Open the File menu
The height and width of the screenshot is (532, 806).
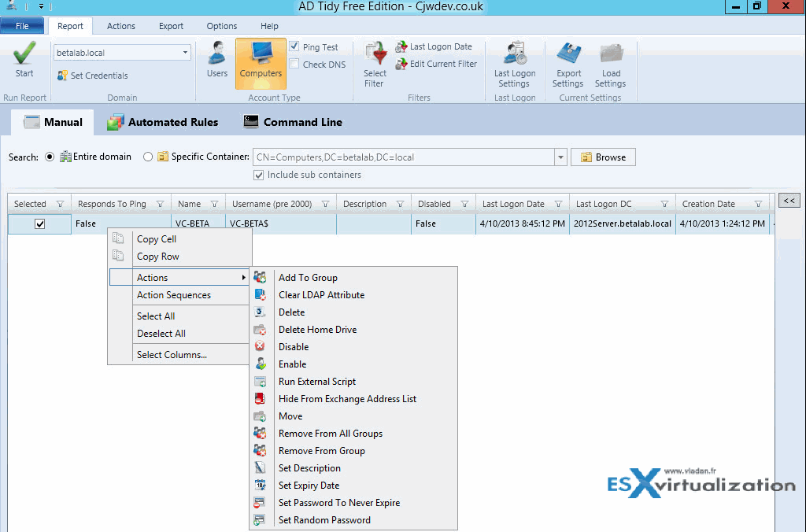pyautogui.click(x=22, y=26)
